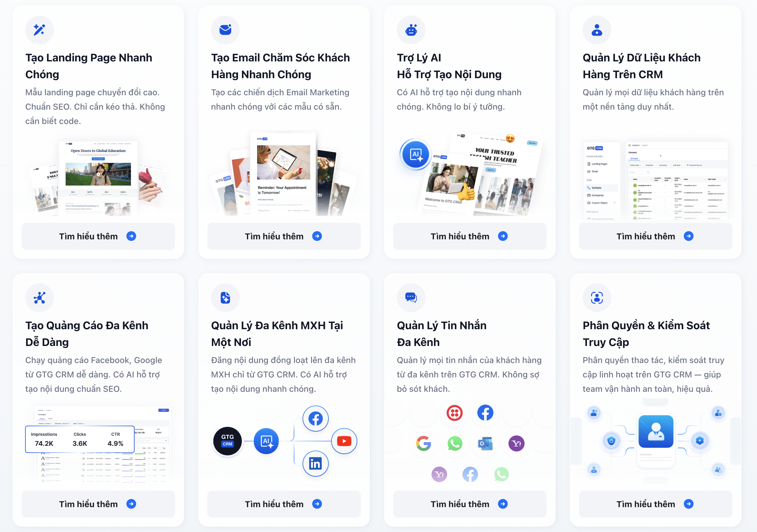Click the social channel document sparkle icon

click(x=225, y=298)
